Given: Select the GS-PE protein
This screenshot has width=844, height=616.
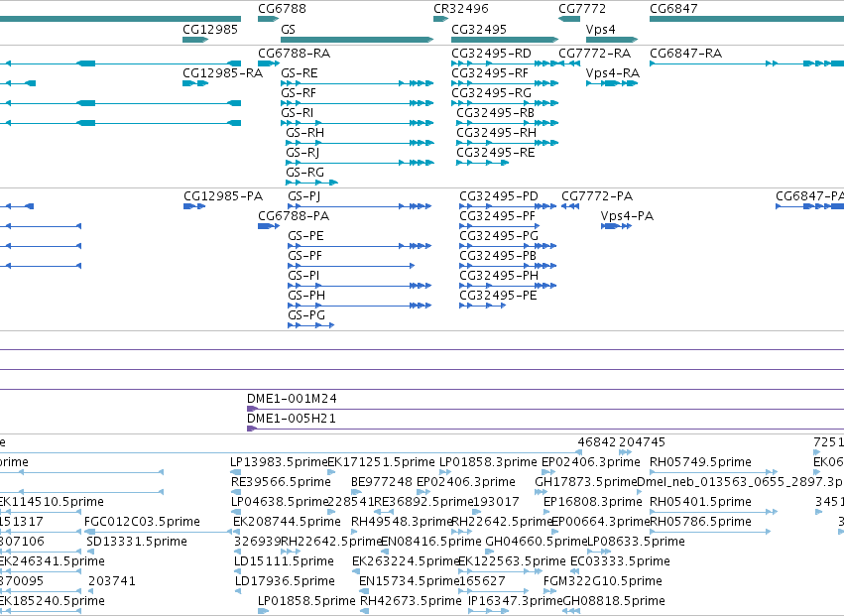Looking at the screenshot, I should (x=360, y=246).
